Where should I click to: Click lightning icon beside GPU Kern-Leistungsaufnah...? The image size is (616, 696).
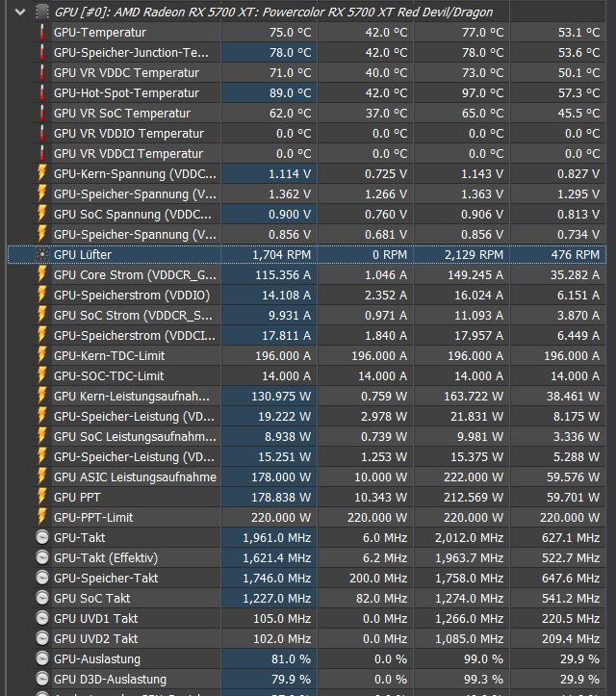pos(41,396)
